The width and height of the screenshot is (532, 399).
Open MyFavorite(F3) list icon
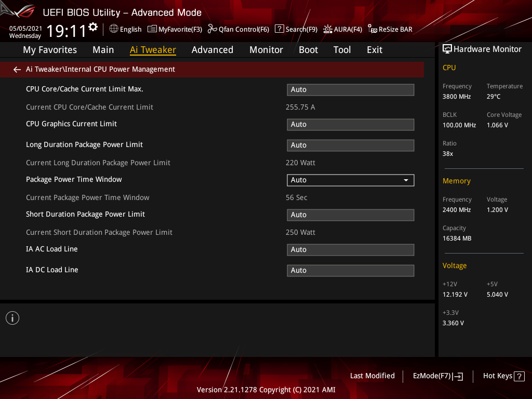(x=152, y=29)
